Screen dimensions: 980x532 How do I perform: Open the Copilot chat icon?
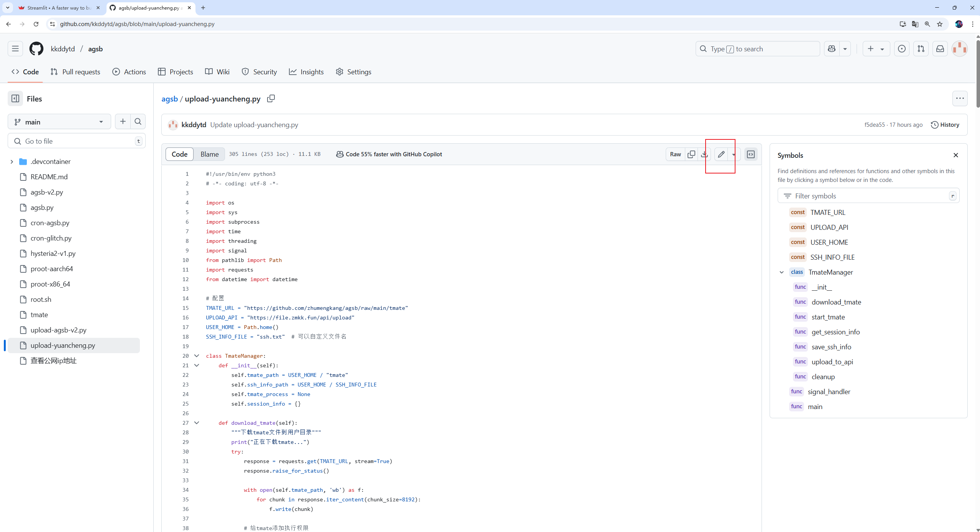click(x=832, y=49)
